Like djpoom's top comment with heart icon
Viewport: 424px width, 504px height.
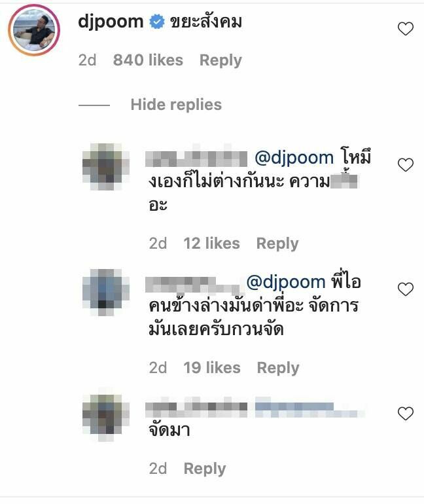406,29
